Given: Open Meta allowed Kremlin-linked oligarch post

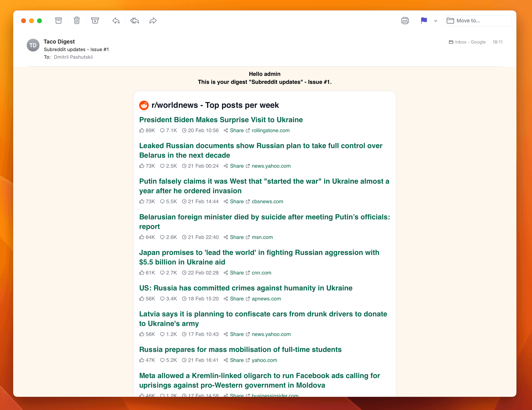Looking at the screenshot, I should [259, 380].
